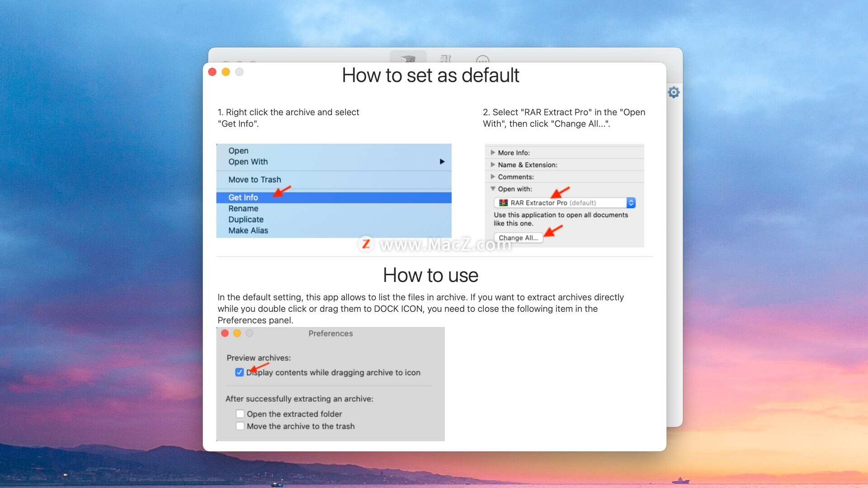Minimize the help window with the yellow button
The image size is (868, 488).
[226, 72]
